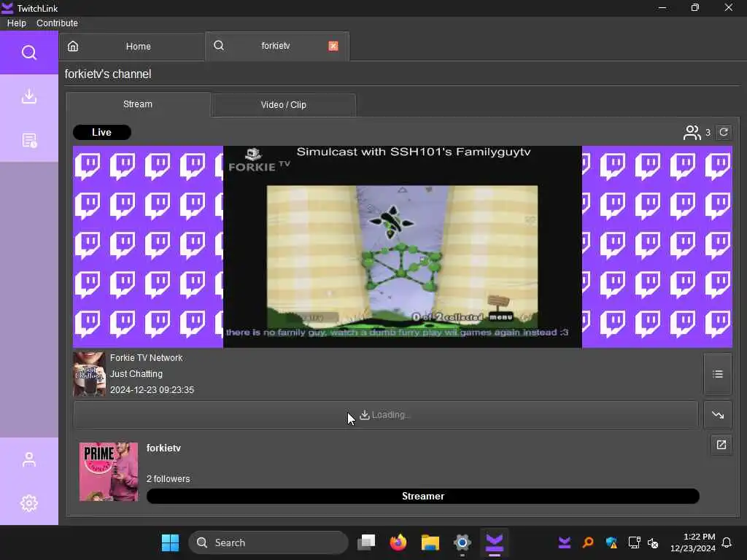Open the Settings app in taskbar
This screenshot has height=560, width=747.
[x=462, y=542]
